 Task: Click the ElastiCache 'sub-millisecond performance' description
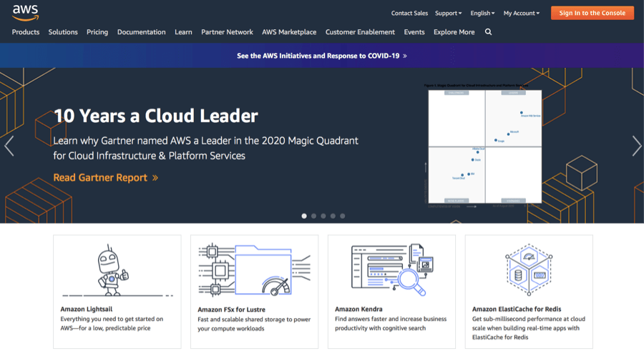(x=529, y=328)
